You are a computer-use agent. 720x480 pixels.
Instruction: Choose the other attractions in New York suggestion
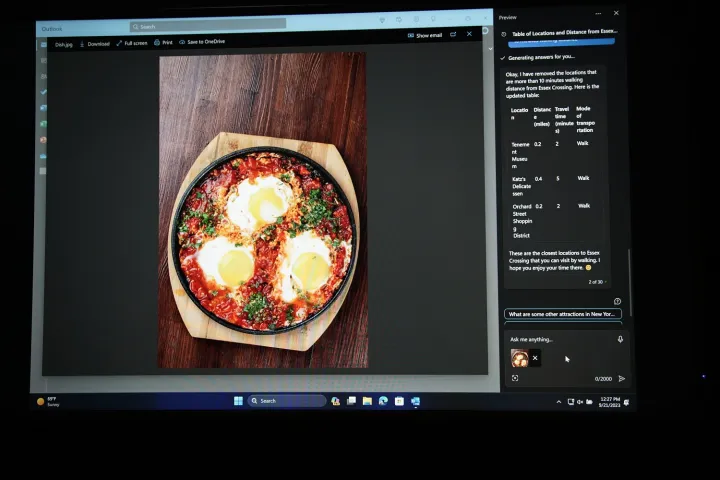click(x=563, y=314)
